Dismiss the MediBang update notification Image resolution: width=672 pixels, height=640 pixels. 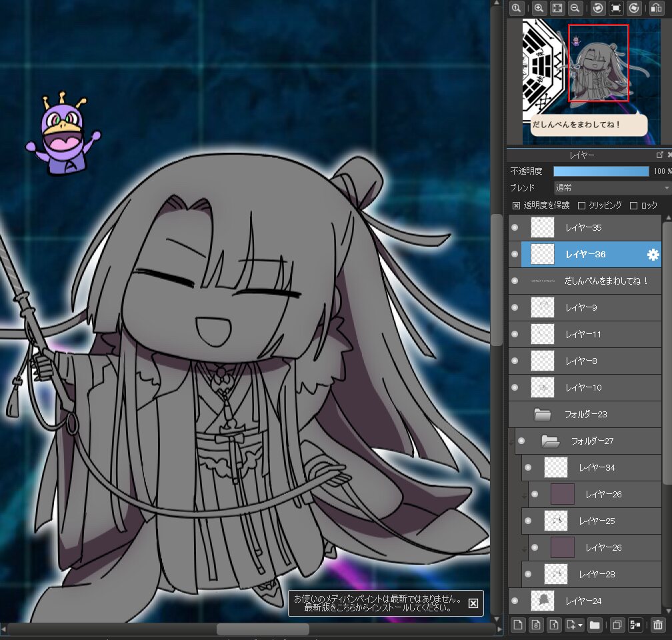click(473, 603)
